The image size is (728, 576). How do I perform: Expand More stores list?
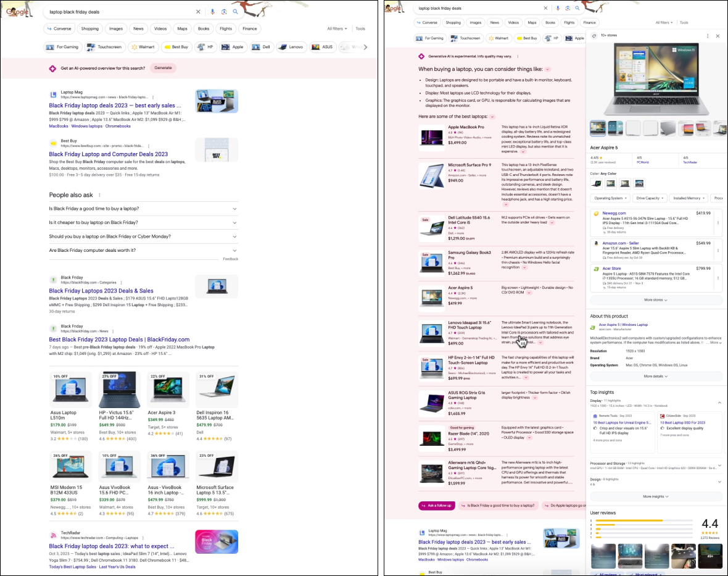(656, 300)
